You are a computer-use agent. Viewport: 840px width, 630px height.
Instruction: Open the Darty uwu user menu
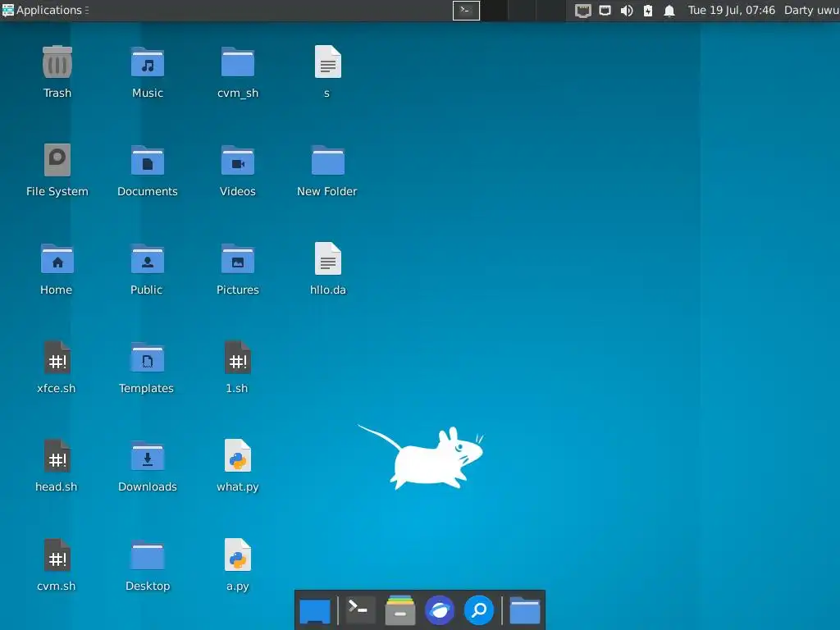click(811, 10)
